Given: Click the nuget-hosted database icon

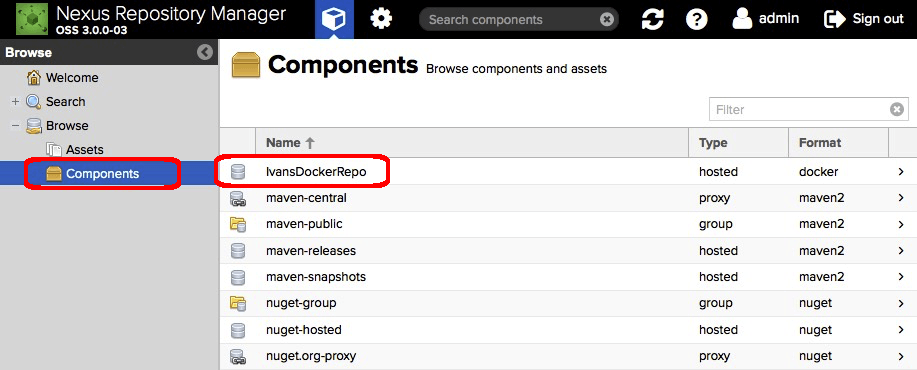Looking at the screenshot, I should tap(237, 330).
